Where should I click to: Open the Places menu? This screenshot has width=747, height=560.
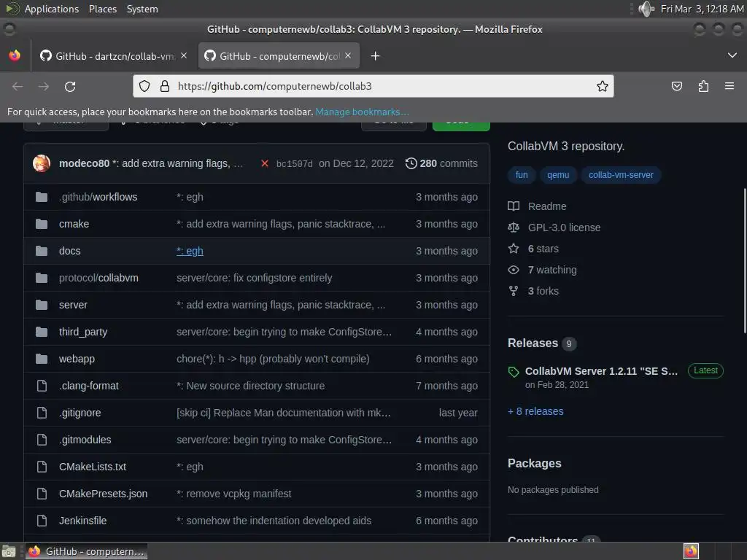pyautogui.click(x=102, y=9)
